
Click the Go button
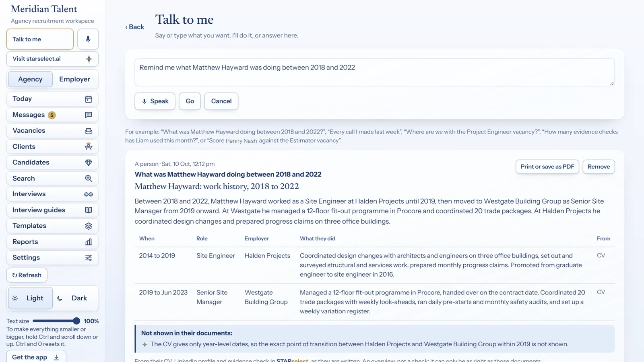tap(190, 101)
